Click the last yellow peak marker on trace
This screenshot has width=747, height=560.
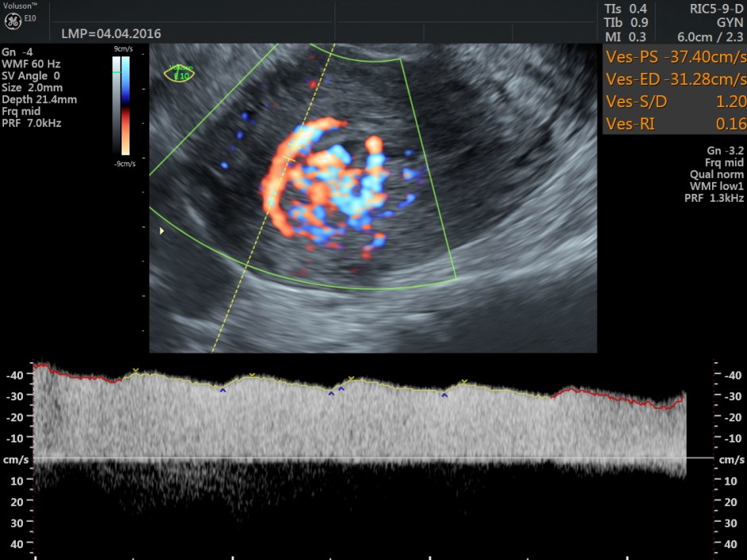(x=465, y=382)
